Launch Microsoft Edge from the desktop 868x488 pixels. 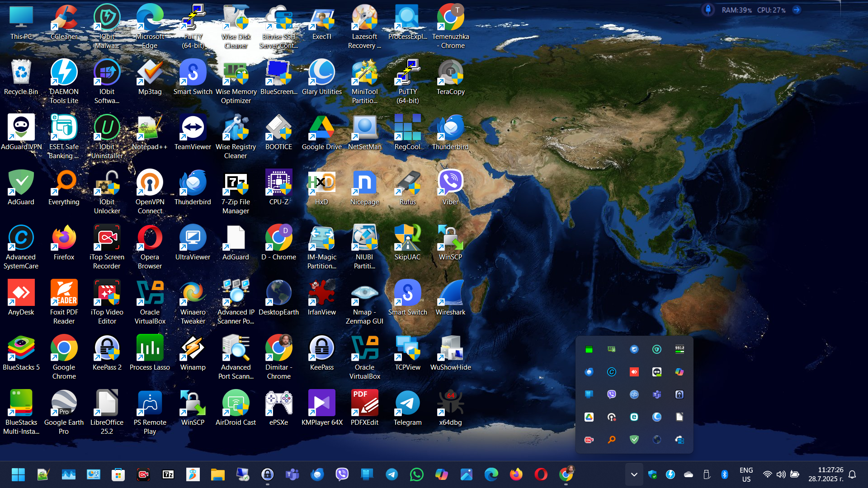150,27
